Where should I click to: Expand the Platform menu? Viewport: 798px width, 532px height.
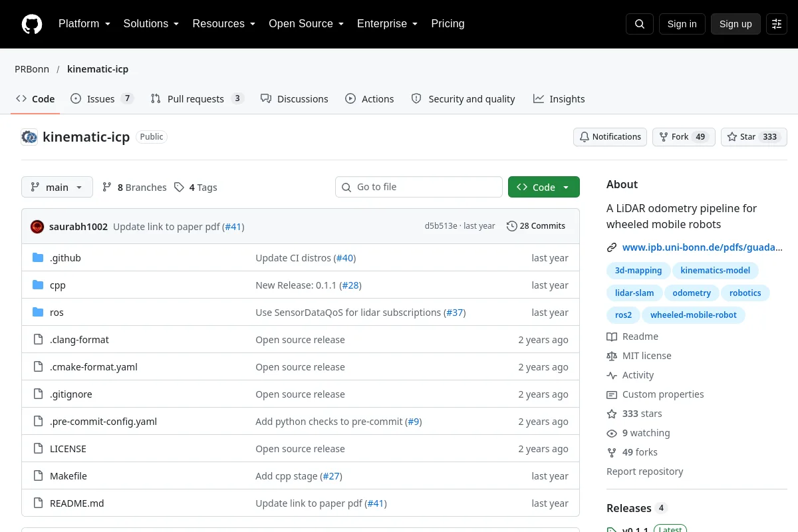click(84, 24)
